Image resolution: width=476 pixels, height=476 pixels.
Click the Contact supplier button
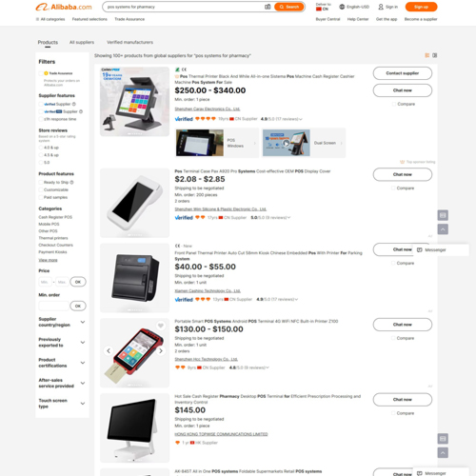point(403,73)
